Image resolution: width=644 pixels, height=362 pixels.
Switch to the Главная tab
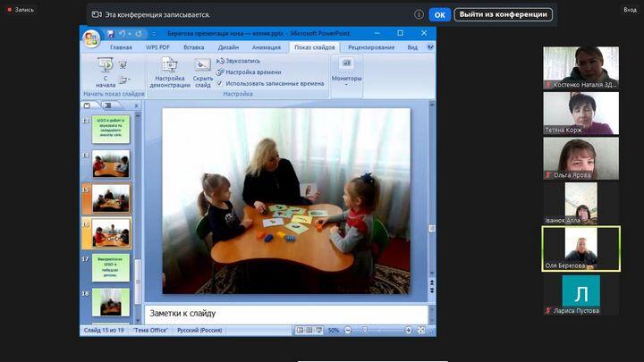click(121, 47)
